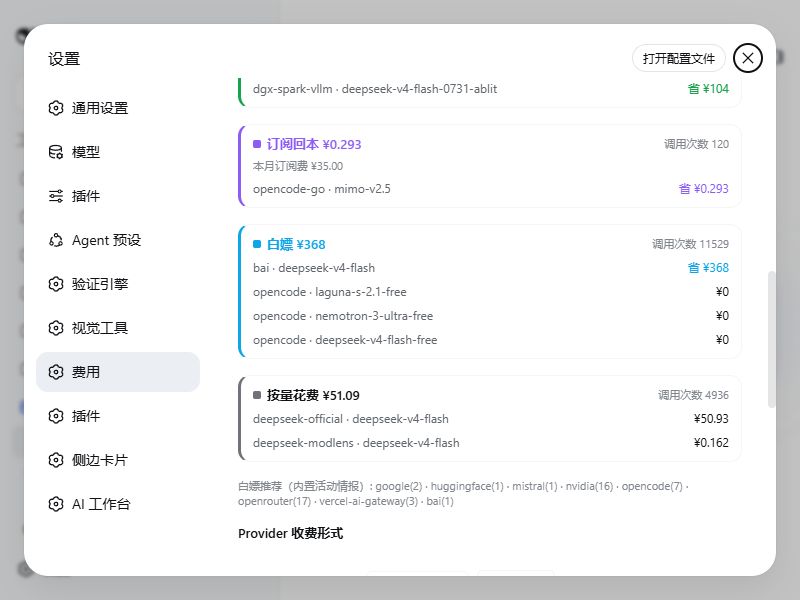800x600 pixels.
Task: Click the purple square next to 订阅回本
Action: tap(257, 144)
